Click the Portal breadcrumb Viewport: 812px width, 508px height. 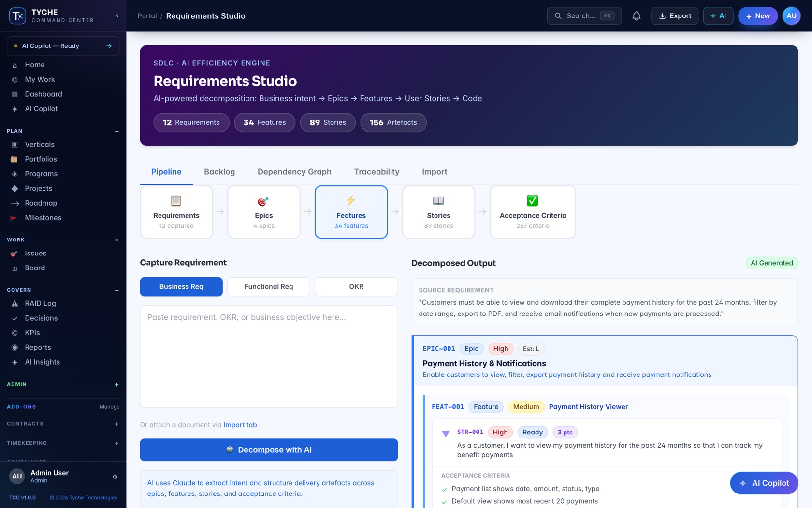tap(147, 16)
